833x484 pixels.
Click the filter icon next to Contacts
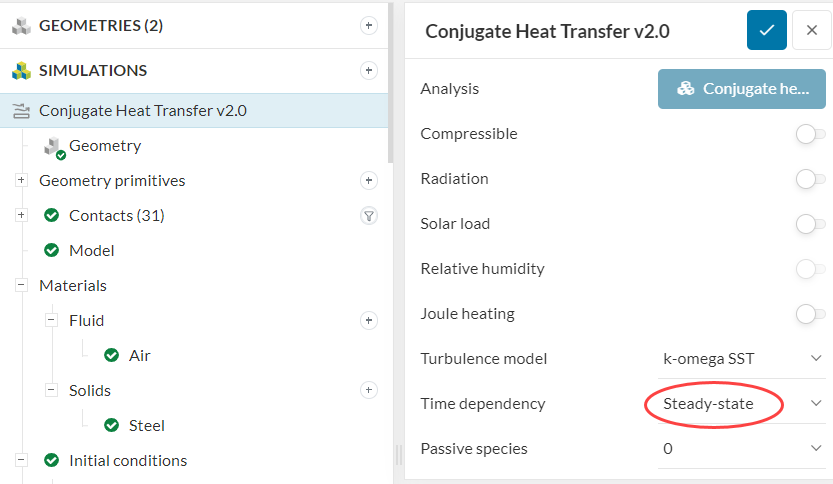369,215
